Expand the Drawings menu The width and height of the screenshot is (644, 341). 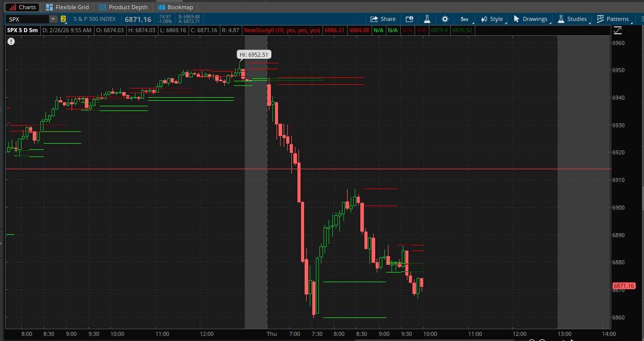pyautogui.click(x=531, y=19)
